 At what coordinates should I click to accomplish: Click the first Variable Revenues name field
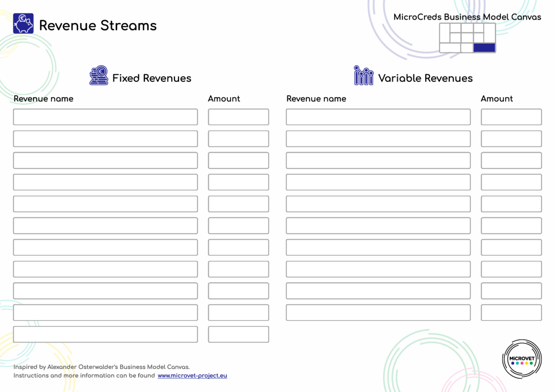[378, 117]
